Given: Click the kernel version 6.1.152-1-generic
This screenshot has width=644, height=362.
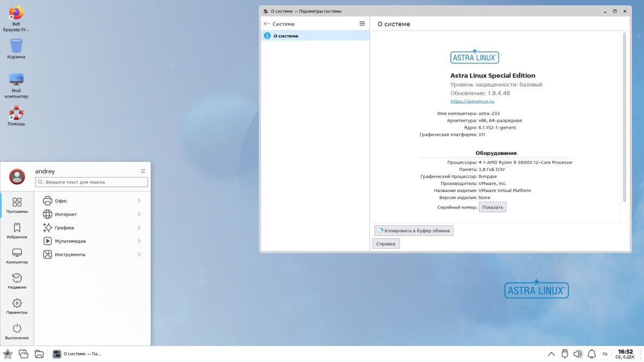Looking at the screenshot, I should pyautogui.click(x=497, y=128).
